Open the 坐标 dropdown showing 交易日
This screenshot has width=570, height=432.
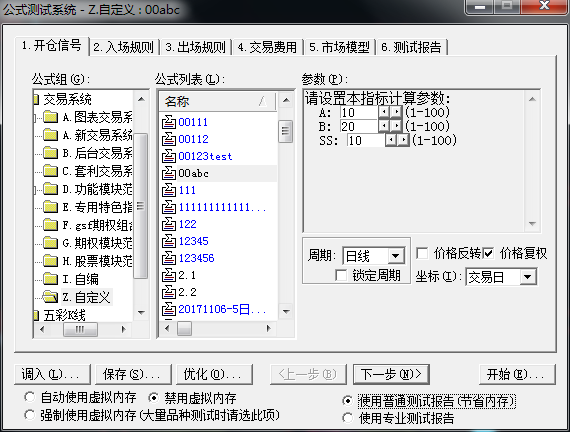501,277
